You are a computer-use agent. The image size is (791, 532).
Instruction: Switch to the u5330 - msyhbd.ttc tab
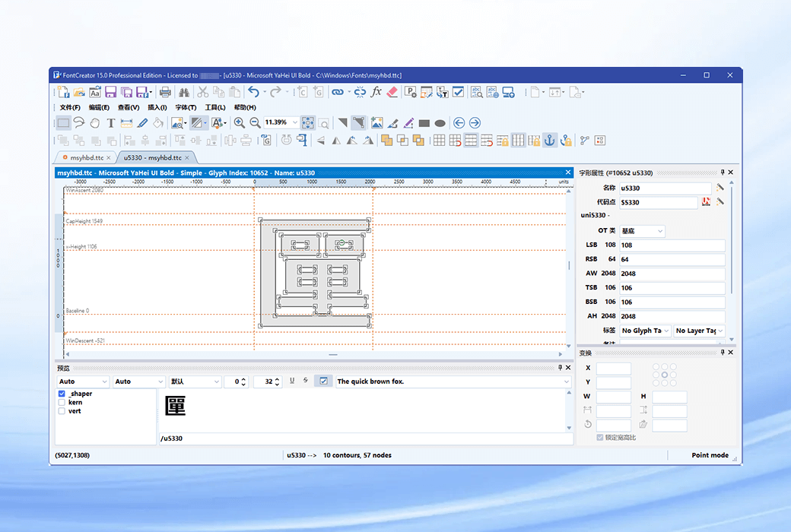(x=152, y=158)
